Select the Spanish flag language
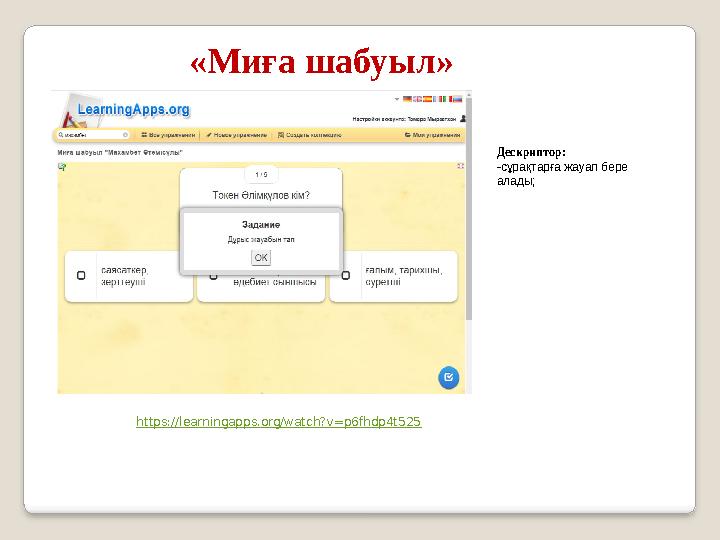Viewport: 720px width, 540px height. (x=428, y=99)
